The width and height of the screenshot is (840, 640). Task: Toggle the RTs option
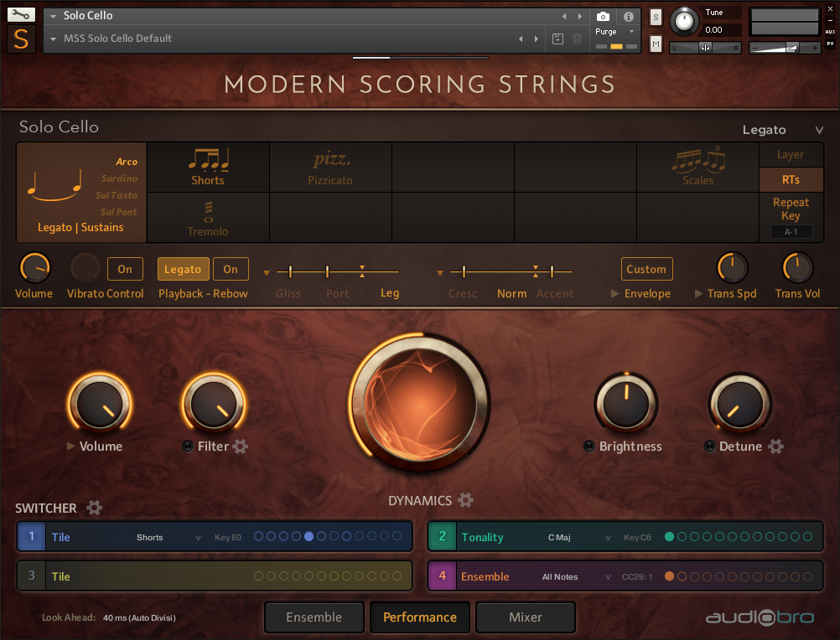click(x=791, y=180)
